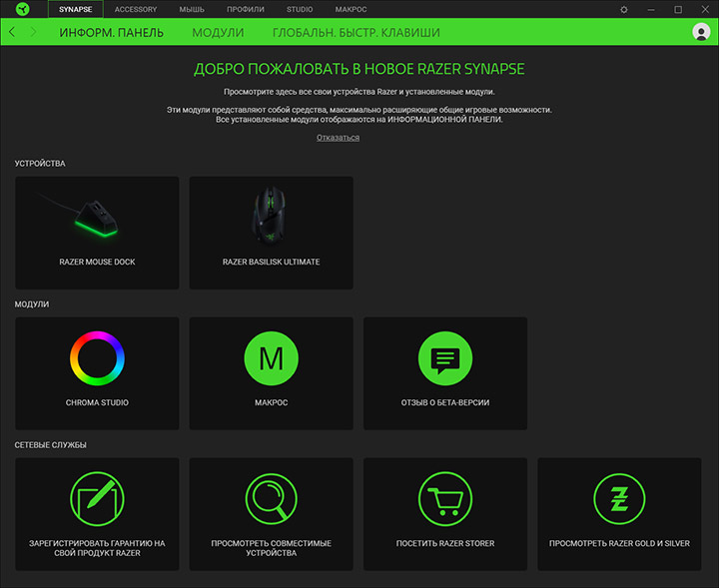Open beta feedback speech bubble icon
719x588 pixels.
(444, 358)
